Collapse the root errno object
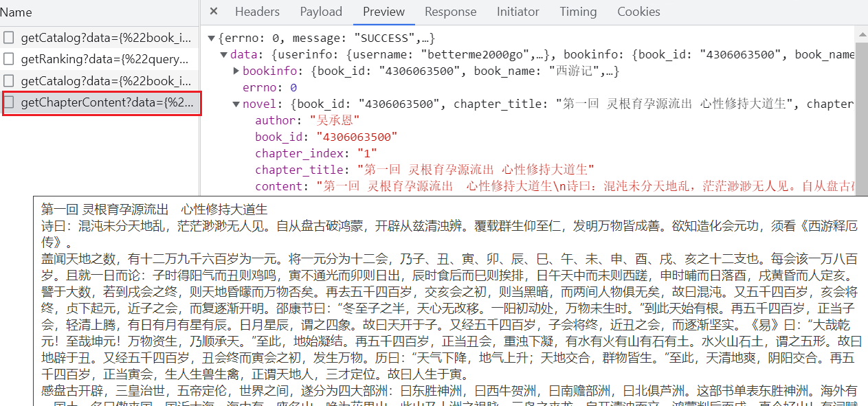This screenshot has height=406, width=868. pyautogui.click(x=212, y=38)
